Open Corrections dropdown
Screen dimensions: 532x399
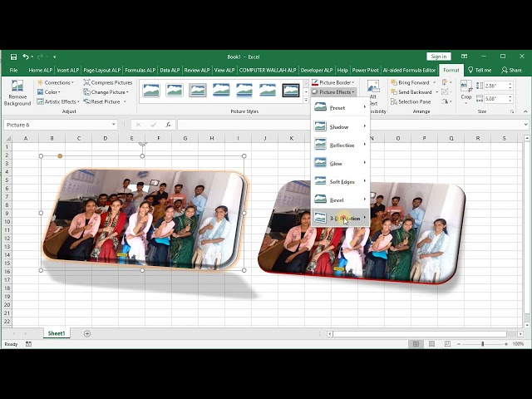pyautogui.click(x=56, y=82)
